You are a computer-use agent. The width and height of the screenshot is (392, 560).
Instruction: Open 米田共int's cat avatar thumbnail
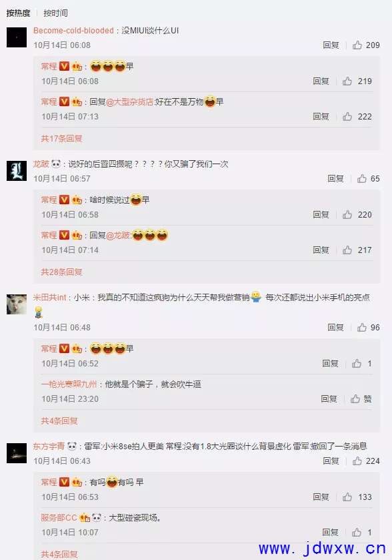point(17,304)
